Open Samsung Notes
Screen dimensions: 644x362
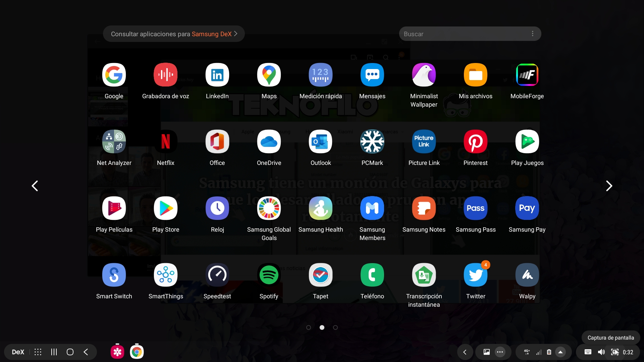[x=424, y=208]
